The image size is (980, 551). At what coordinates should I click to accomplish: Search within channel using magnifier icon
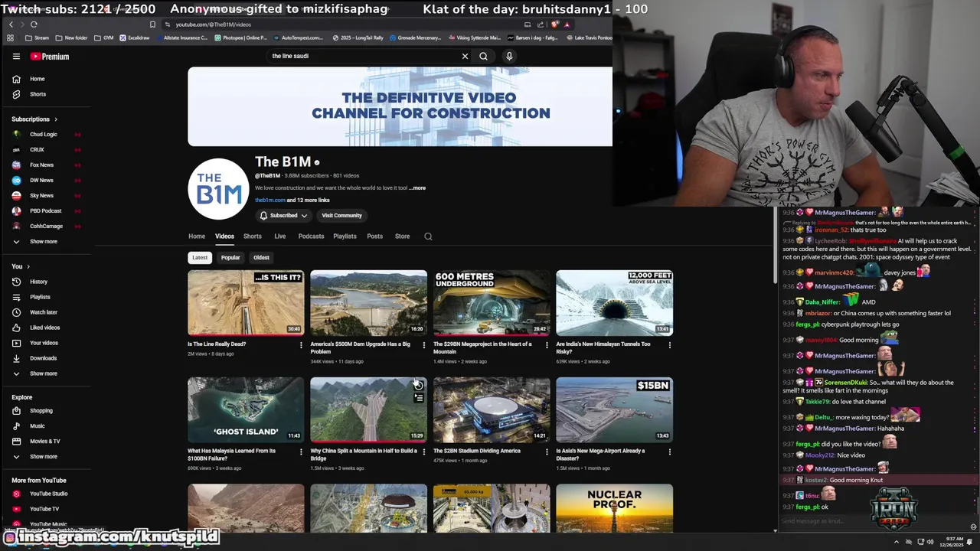[x=428, y=236]
